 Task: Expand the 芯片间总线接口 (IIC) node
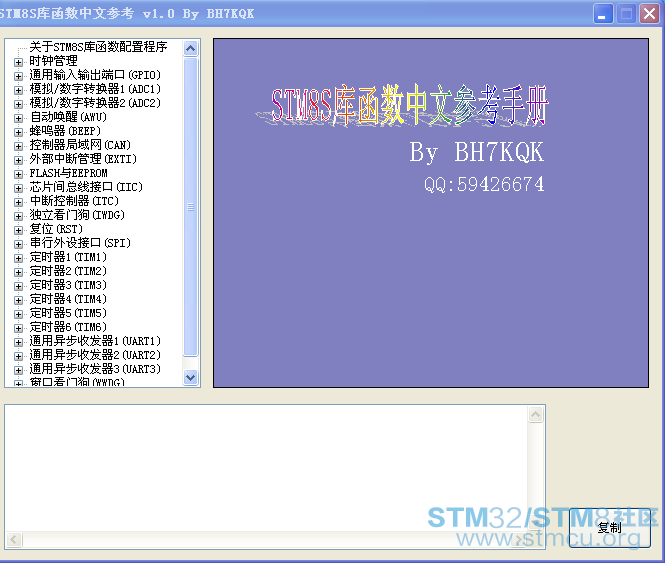pos(18,188)
